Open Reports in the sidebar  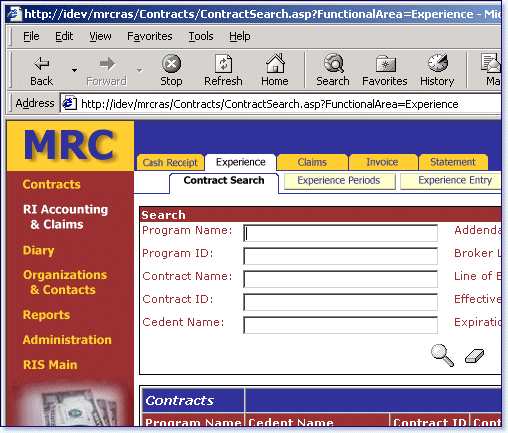(x=46, y=315)
